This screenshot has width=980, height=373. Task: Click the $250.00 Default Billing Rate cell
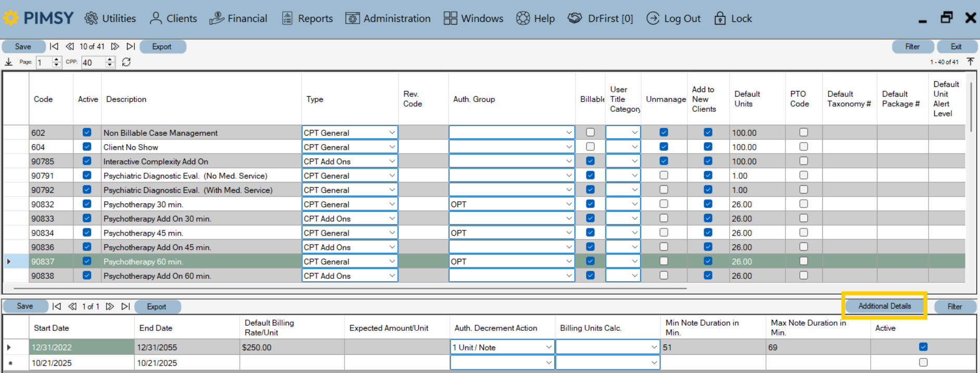(x=291, y=348)
